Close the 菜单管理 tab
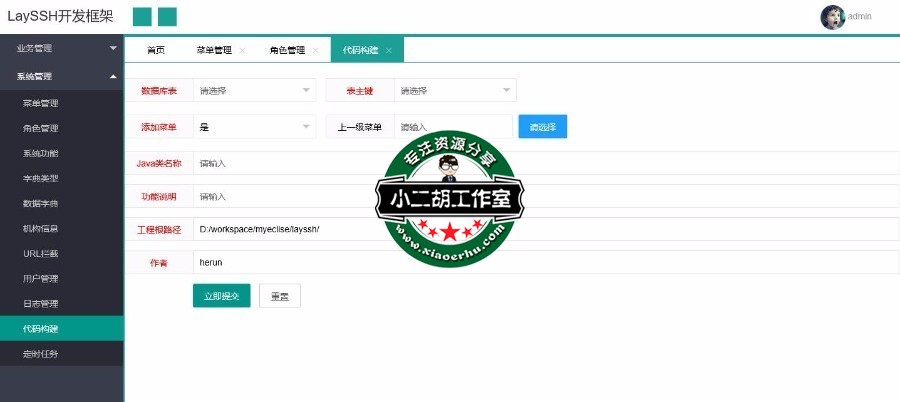The height and width of the screenshot is (402, 900). pos(242,50)
